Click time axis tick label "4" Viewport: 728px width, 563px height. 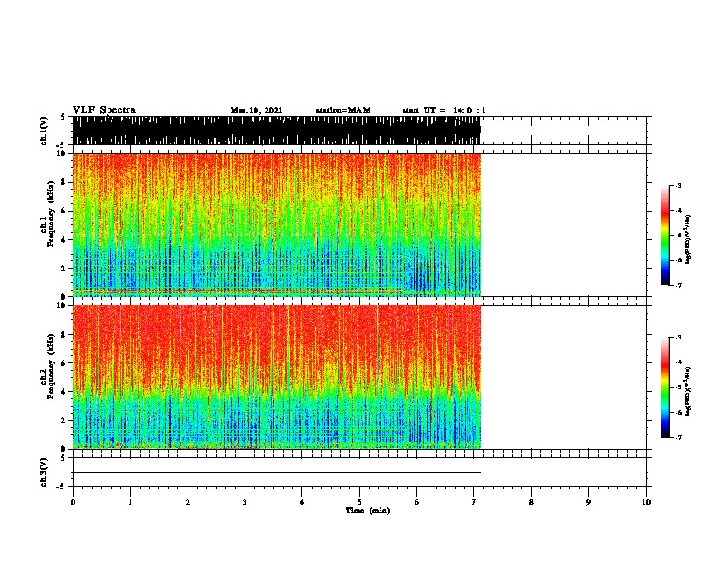point(302,502)
